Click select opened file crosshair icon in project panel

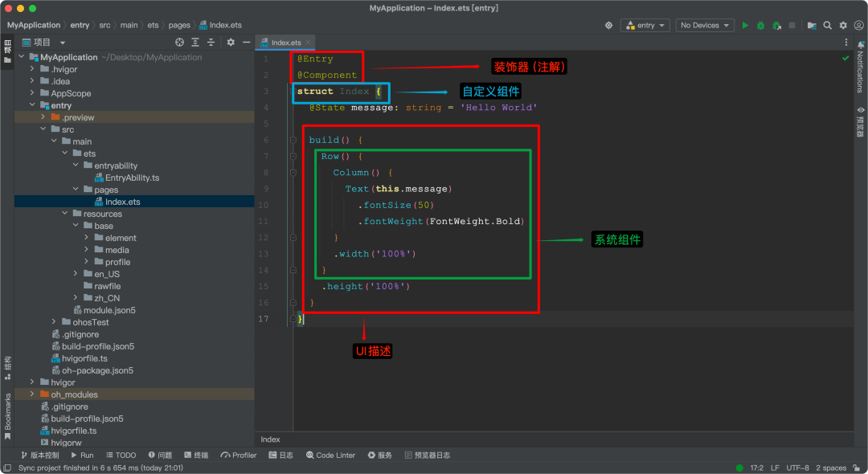click(179, 42)
